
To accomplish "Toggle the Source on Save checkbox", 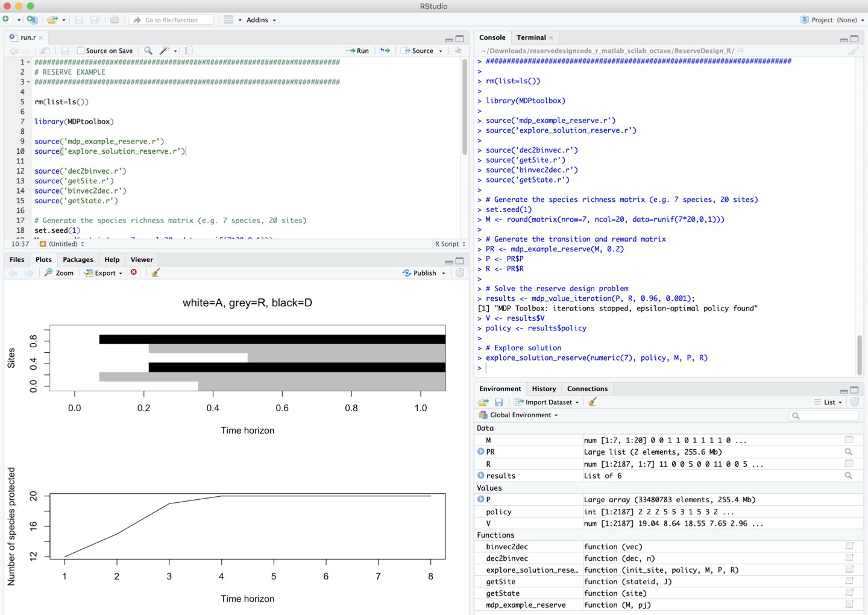I will [x=81, y=51].
